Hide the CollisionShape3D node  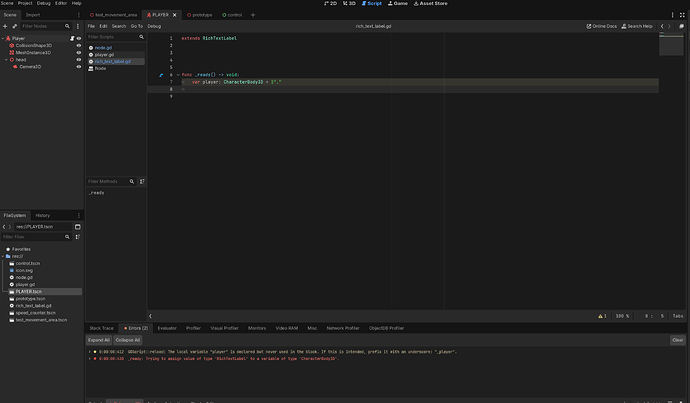79,45
